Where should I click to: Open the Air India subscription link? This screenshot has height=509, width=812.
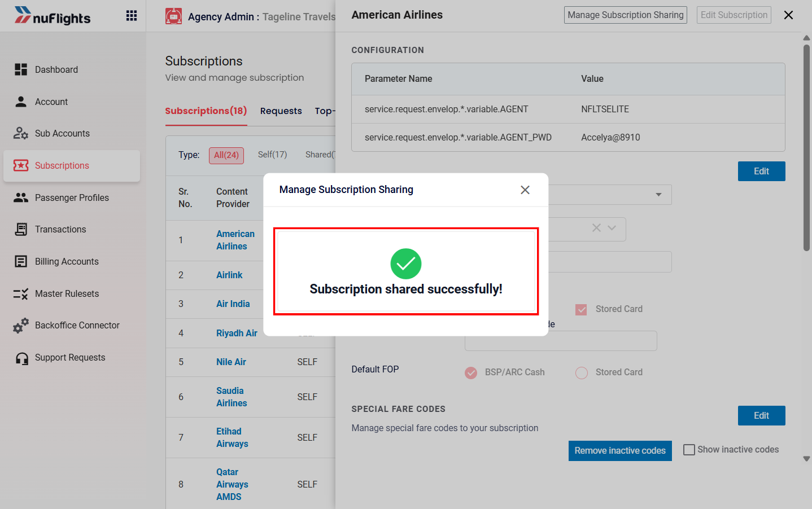click(233, 304)
